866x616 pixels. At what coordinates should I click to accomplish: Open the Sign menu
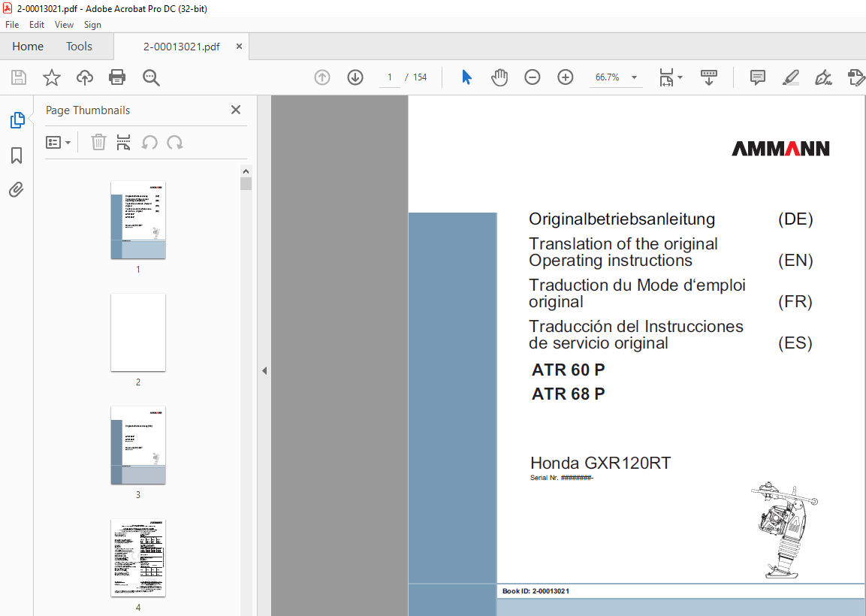tap(92, 24)
